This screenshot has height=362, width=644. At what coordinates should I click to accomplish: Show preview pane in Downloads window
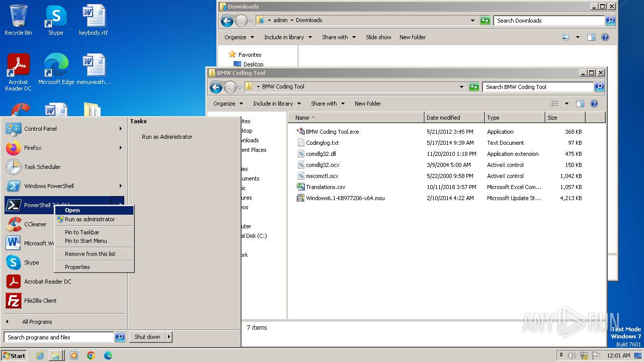coord(591,37)
